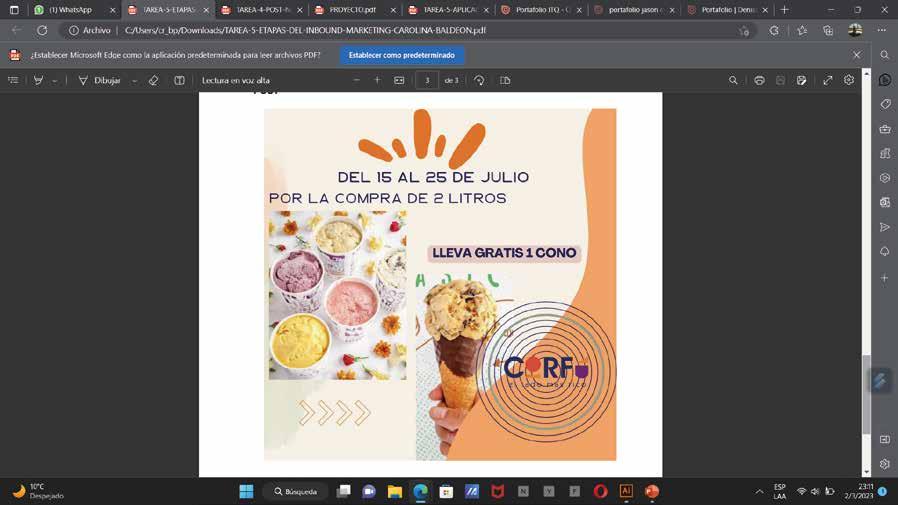The image size is (898, 505).
Task: Enter full screen PDF view
Action: pyautogui.click(x=828, y=81)
